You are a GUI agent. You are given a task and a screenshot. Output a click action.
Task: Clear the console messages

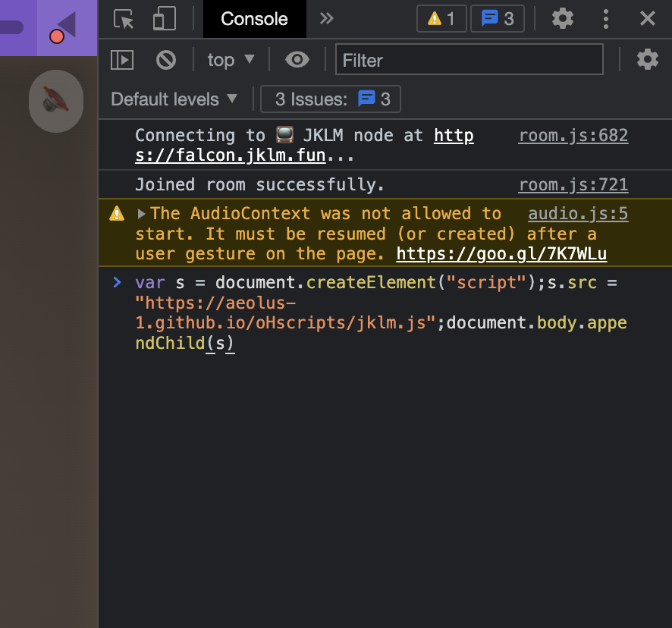165,59
